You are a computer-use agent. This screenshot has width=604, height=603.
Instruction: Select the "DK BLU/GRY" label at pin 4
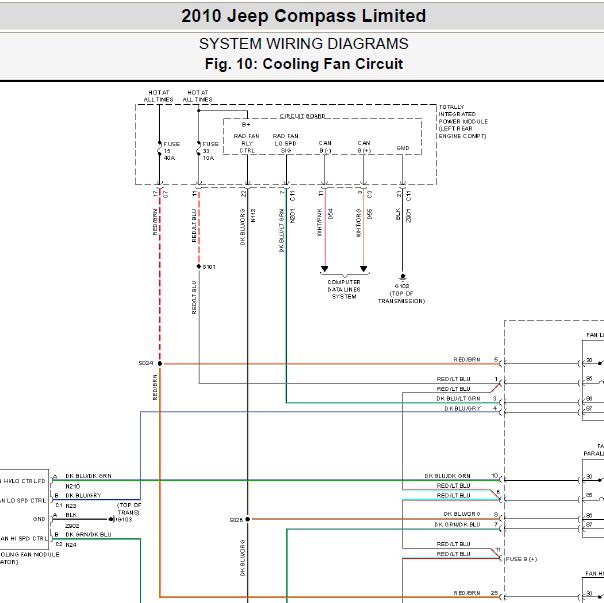click(463, 408)
